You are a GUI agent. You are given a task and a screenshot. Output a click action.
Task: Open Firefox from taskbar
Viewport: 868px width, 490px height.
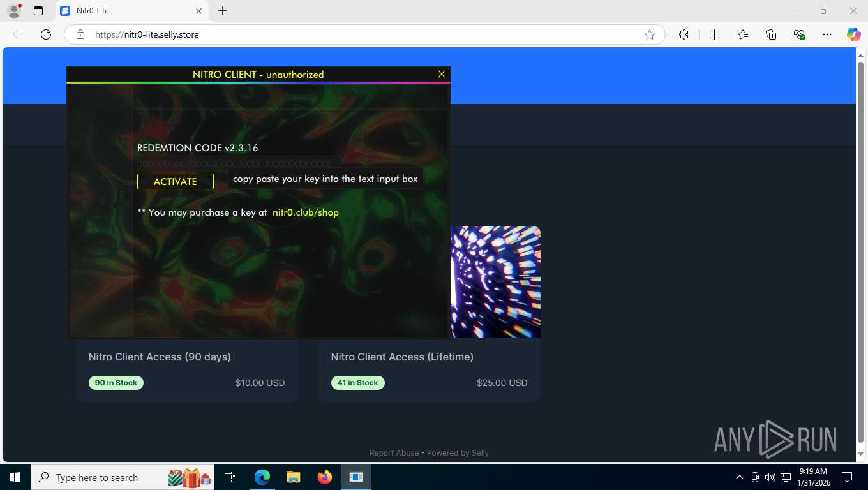325,477
